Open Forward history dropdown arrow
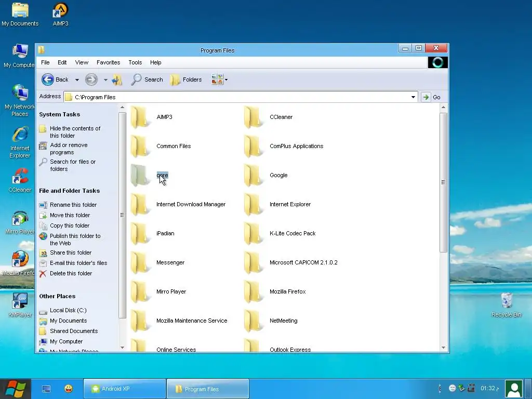The image size is (532, 399). click(105, 80)
